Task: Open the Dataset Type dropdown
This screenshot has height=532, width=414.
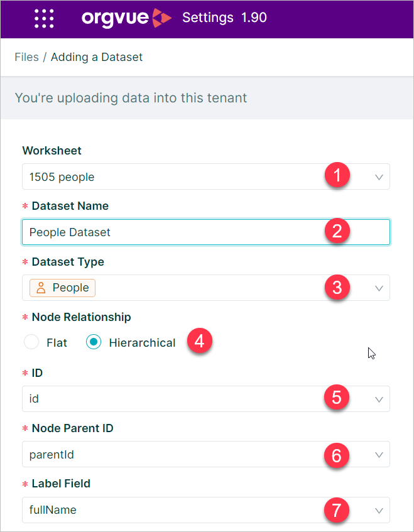Action: tap(379, 288)
